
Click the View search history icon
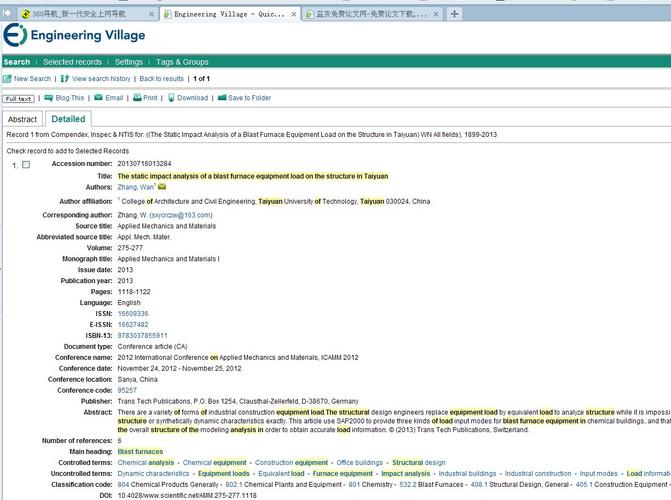pos(65,79)
